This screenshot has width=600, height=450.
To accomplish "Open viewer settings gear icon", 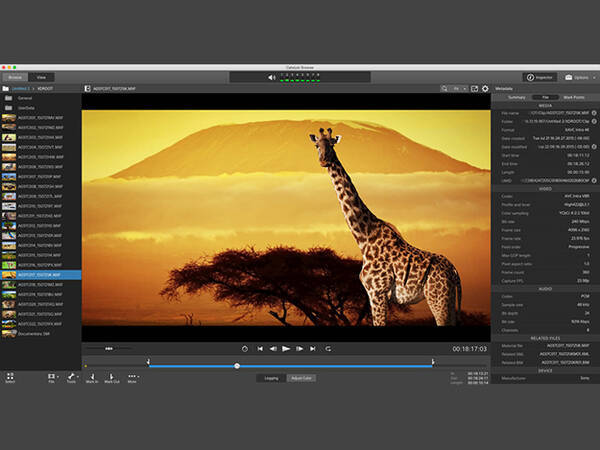I will tap(486, 89).
